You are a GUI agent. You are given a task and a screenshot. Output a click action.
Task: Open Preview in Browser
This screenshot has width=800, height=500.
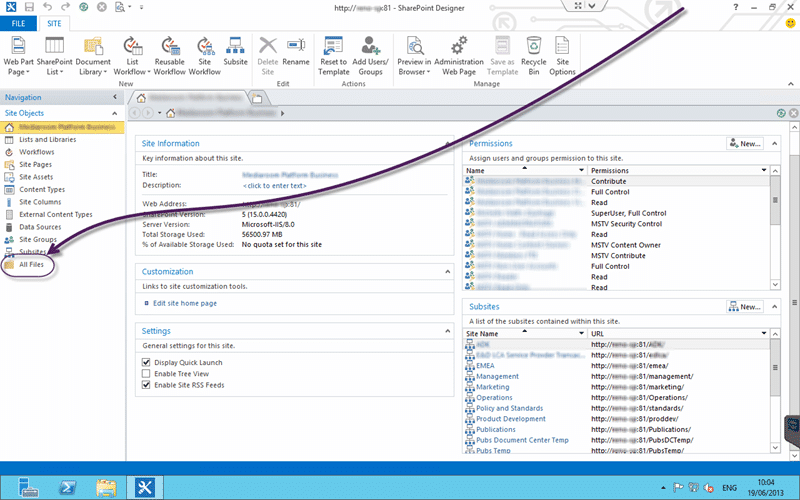(414, 56)
